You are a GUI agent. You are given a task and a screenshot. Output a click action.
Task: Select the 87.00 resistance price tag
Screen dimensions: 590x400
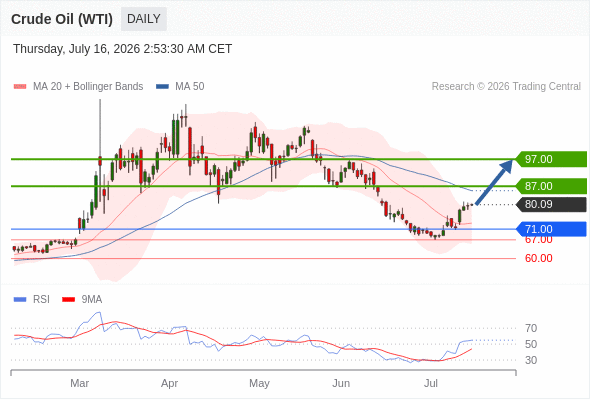[550, 186]
